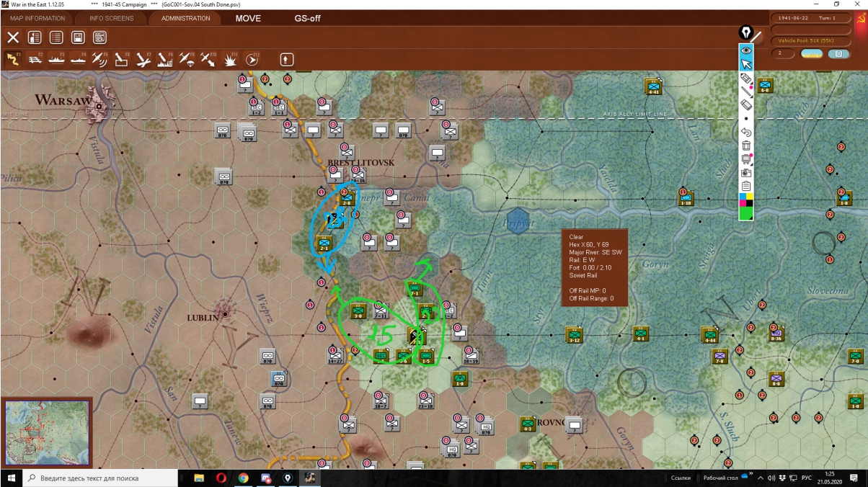The height and width of the screenshot is (487, 868).
Task: Select the F2 rail movement mode icon
Action: click(x=35, y=59)
